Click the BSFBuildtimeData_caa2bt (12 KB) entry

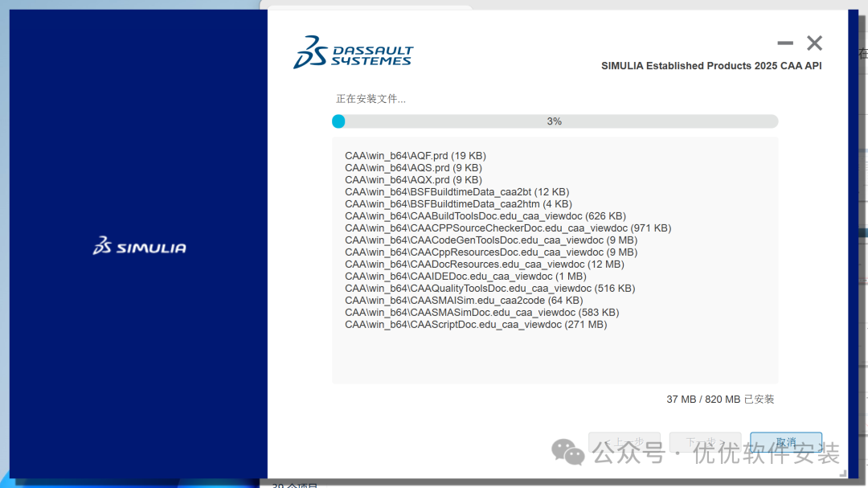(457, 192)
